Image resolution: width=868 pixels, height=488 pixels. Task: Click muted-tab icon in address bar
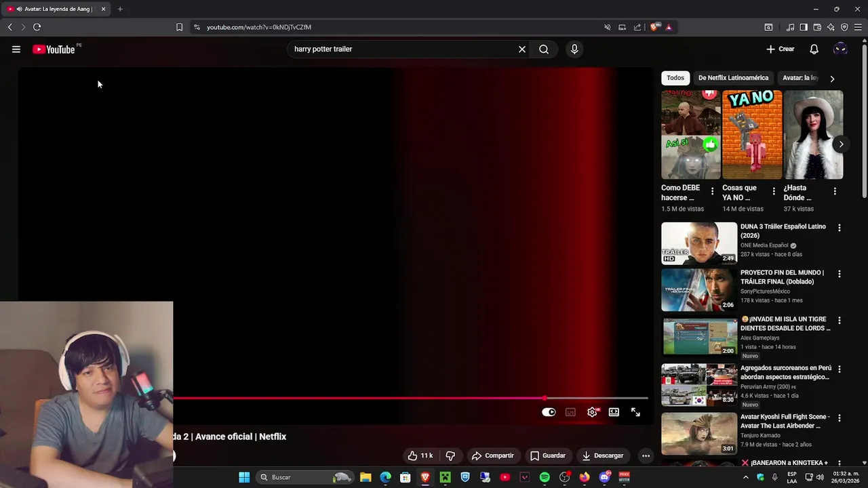608,27
